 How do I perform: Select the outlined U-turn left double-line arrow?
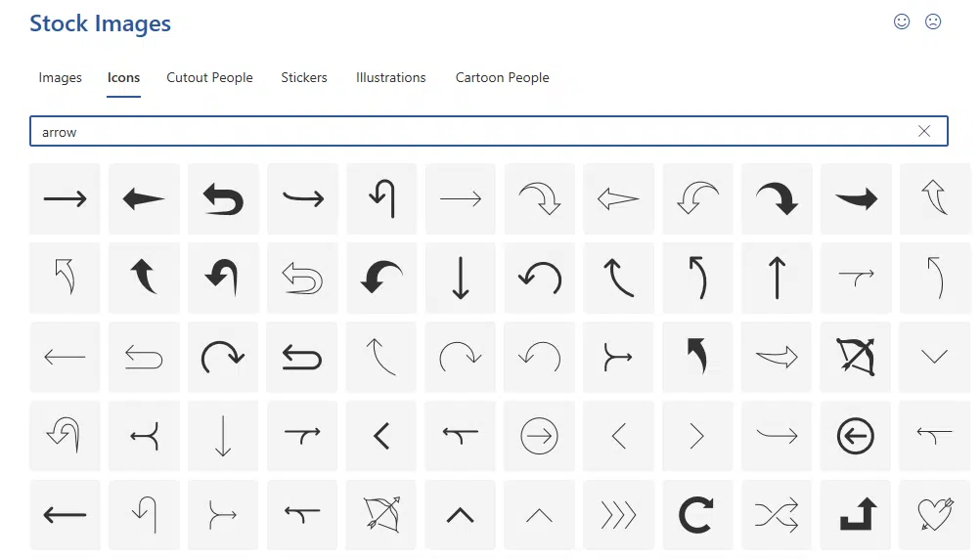pyautogui.click(x=302, y=278)
